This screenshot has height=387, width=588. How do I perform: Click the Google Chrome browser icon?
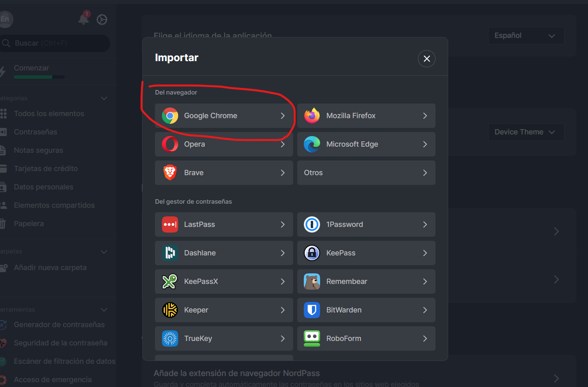tap(170, 116)
